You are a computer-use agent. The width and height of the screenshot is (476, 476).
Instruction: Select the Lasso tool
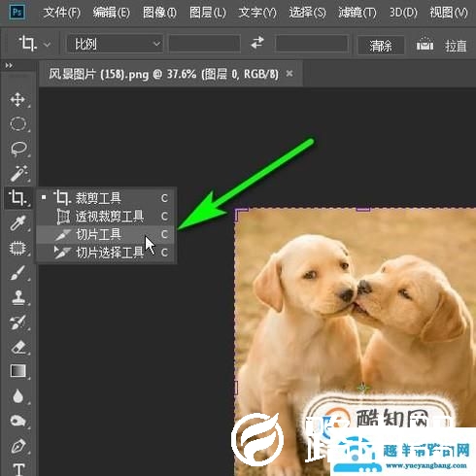(x=18, y=149)
